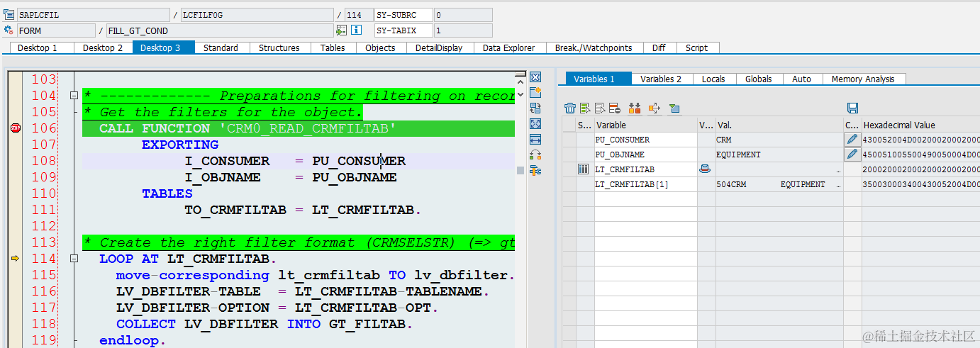Open the Standard tab
This screenshot has height=348, width=980.
pos(221,47)
